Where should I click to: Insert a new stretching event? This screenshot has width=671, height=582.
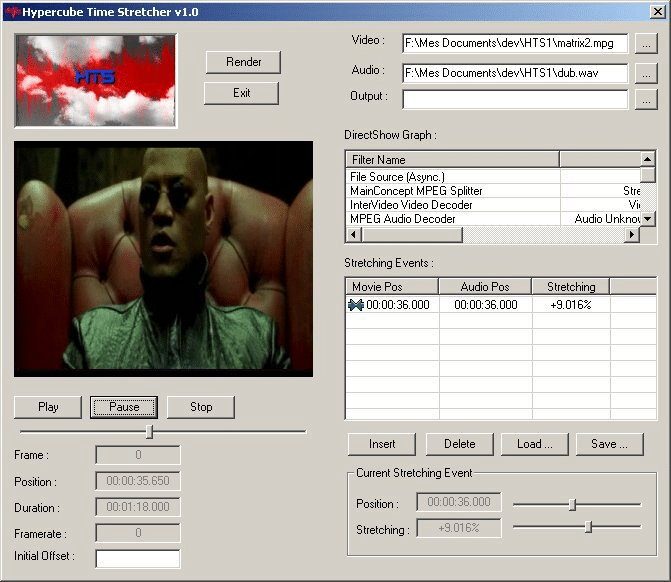pyautogui.click(x=382, y=444)
